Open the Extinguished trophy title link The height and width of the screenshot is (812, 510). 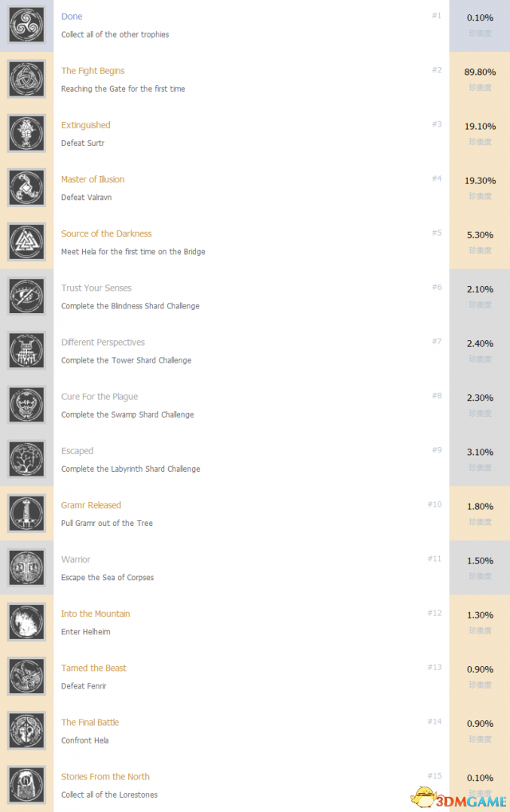(85, 125)
